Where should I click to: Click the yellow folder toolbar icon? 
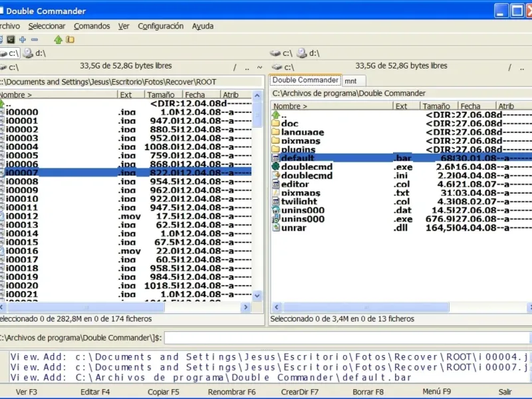70,40
